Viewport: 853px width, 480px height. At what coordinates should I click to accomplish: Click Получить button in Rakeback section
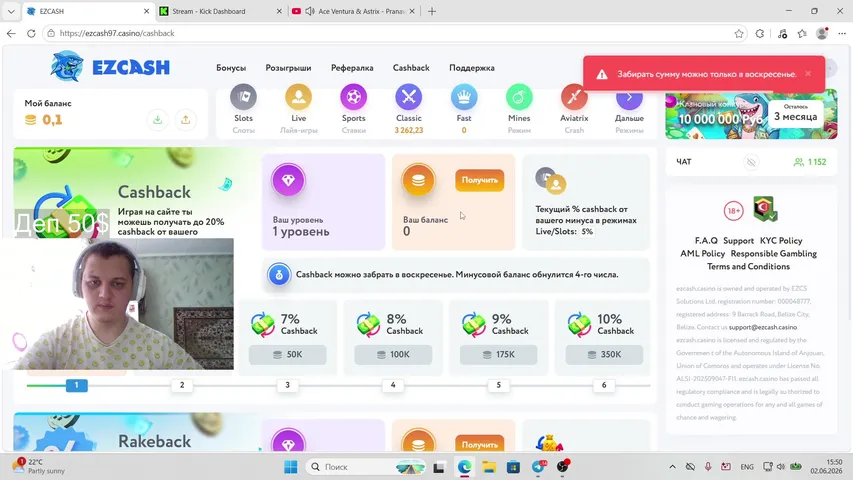tap(480, 444)
